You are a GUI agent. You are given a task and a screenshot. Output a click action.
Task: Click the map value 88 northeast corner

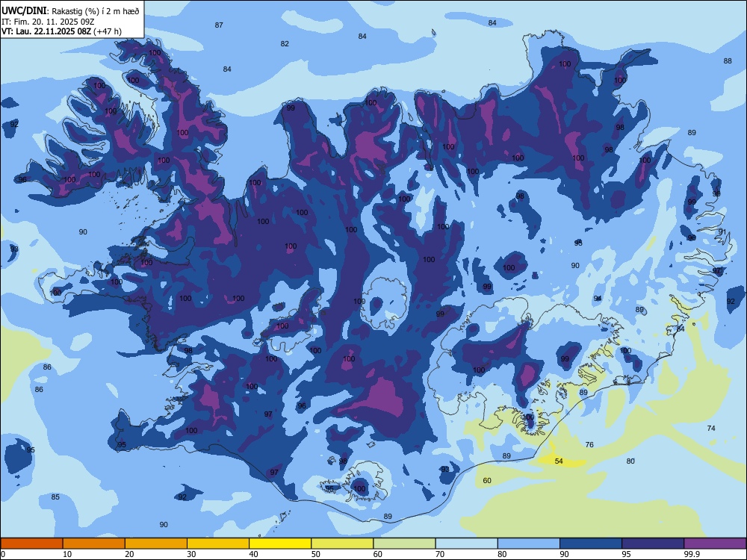point(728,60)
